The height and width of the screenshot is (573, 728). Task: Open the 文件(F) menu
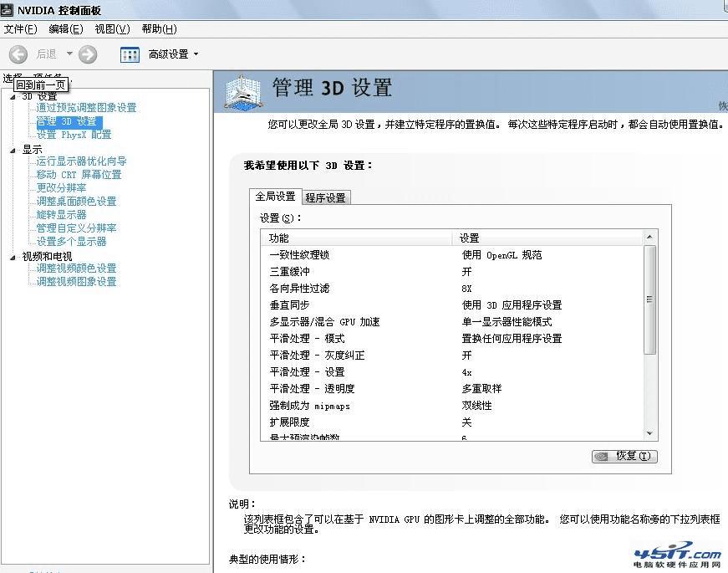point(20,29)
